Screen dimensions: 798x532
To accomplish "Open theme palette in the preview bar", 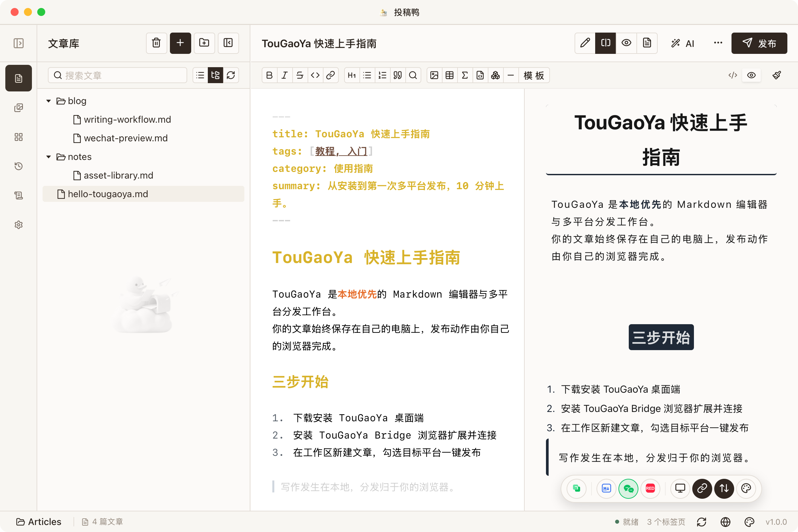I will [746, 488].
